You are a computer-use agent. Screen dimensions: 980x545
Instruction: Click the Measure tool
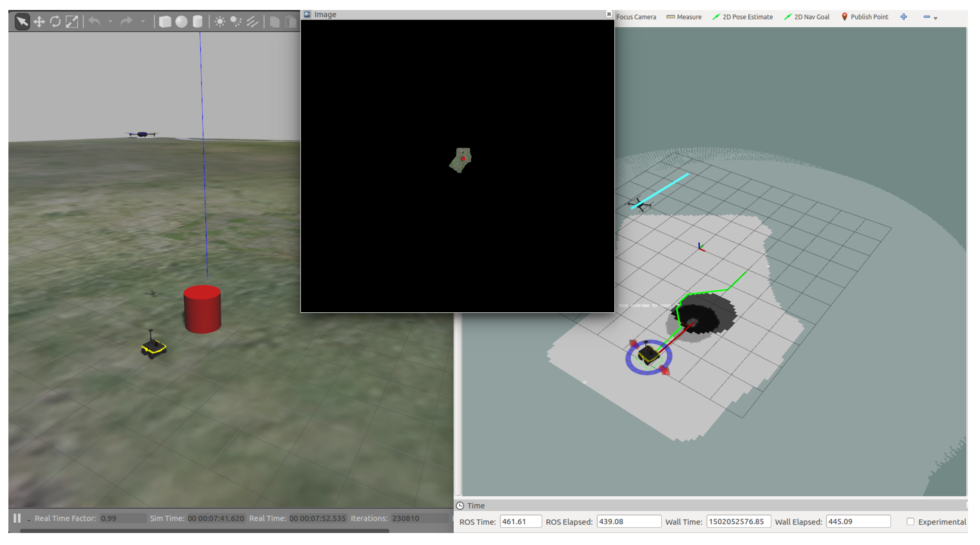(684, 17)
